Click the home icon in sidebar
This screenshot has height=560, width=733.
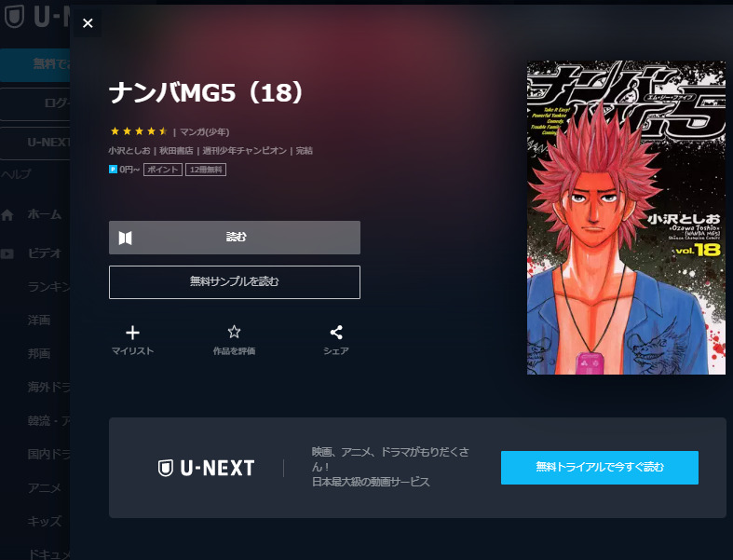(7, 214)
